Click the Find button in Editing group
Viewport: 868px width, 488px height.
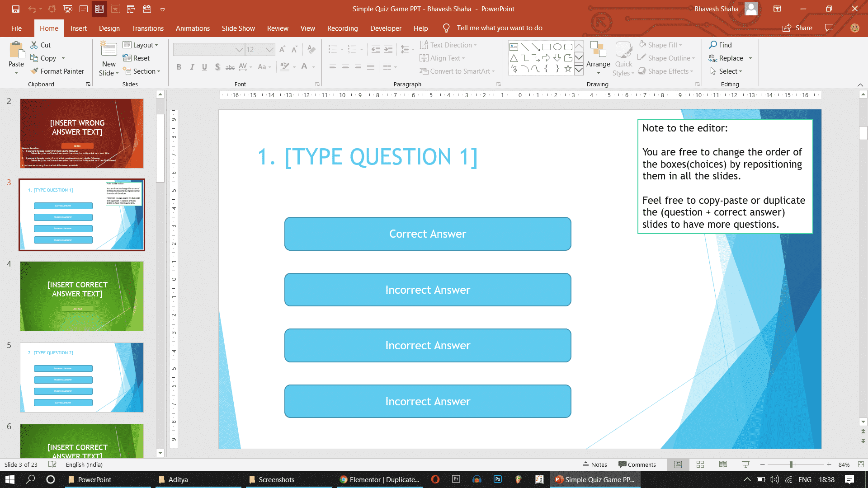coord(720,44)
